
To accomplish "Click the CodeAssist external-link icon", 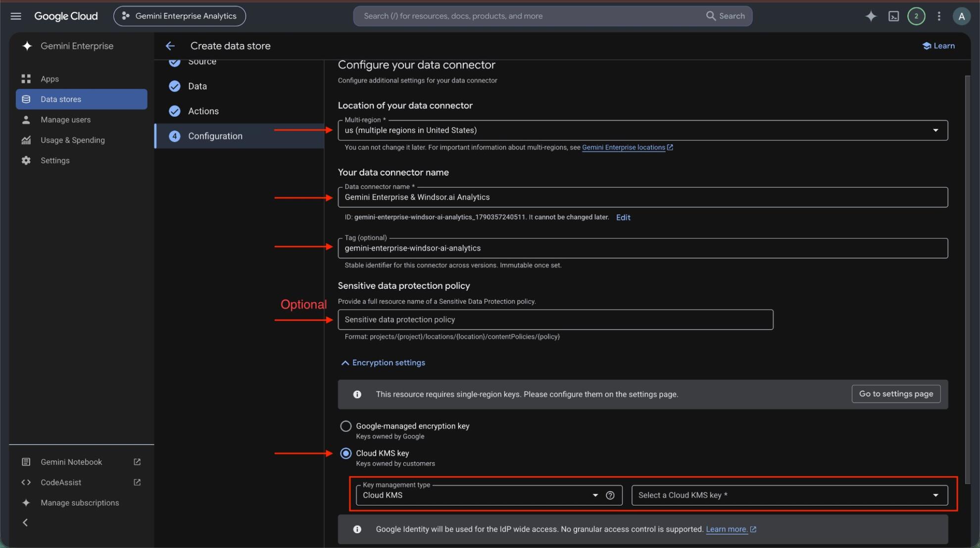I will pos(137,482).
